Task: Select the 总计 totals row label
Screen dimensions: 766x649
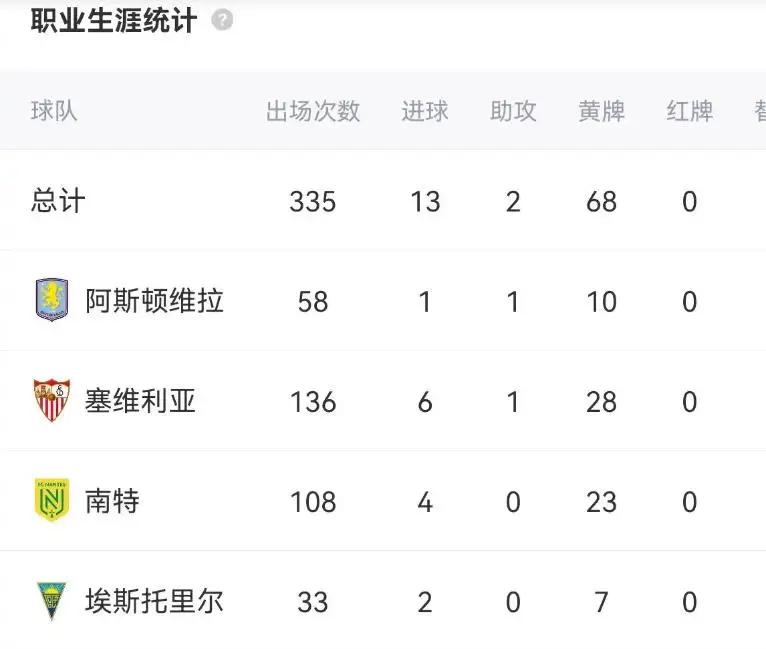Action: (58, 200)
